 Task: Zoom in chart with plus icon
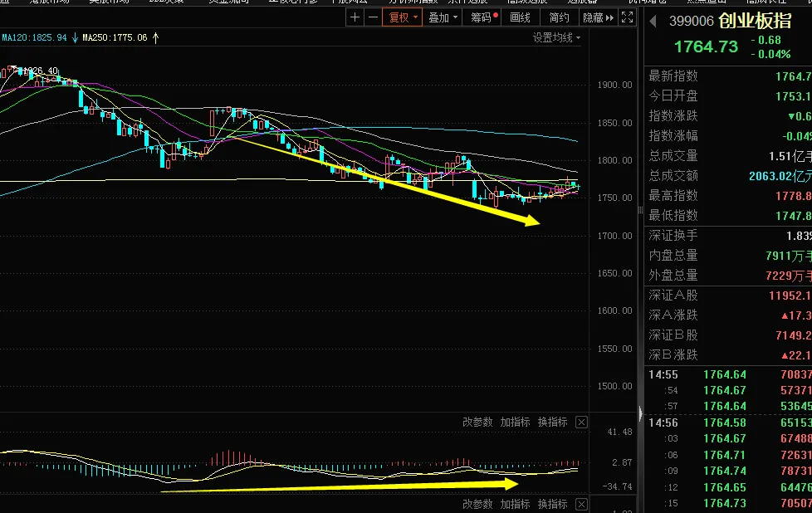355,17
